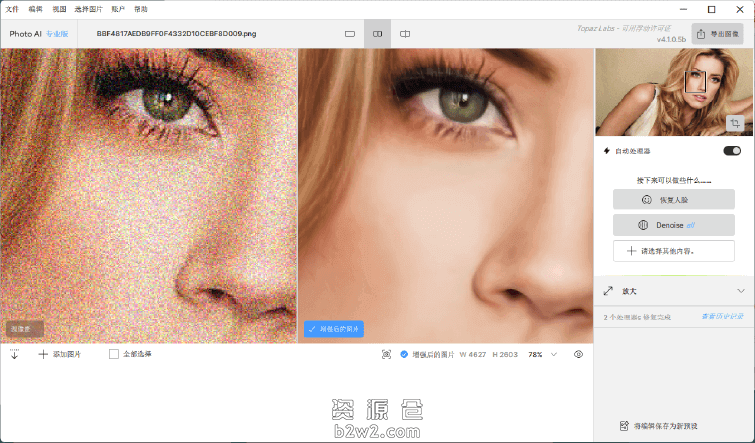Toggle the autopilot switch off
This screenshot has height=443, width=755.
coord(732,151)
